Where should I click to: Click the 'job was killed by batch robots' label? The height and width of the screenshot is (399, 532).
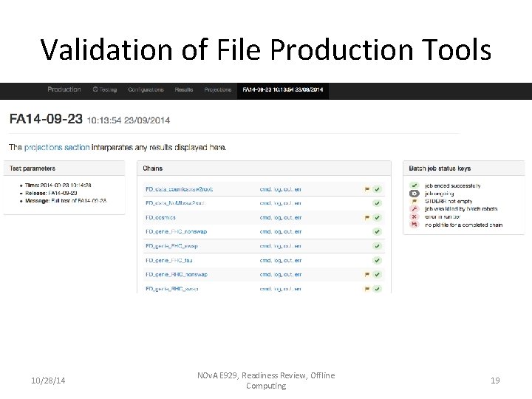coord(461,208)
